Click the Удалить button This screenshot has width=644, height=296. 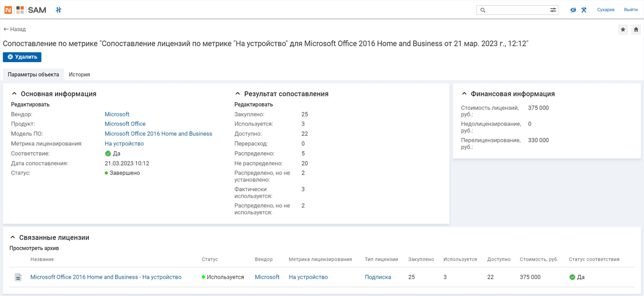tap(22, 57)
